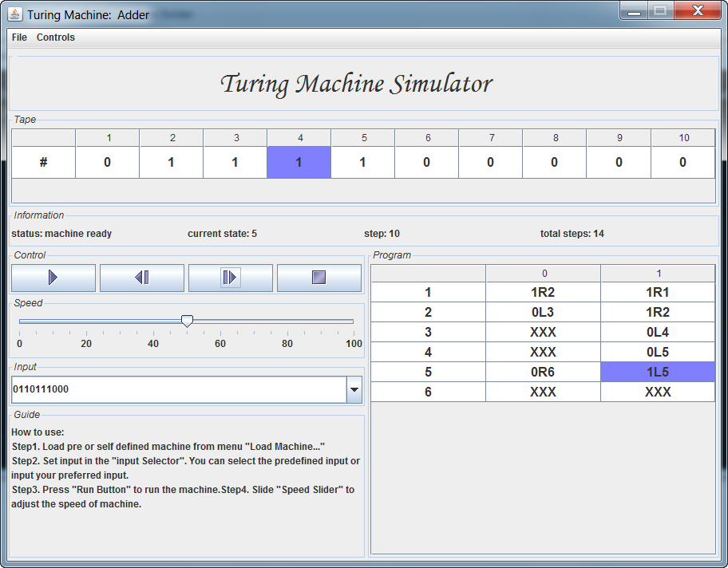Click the step forward control button

click(x=230, y=278)
